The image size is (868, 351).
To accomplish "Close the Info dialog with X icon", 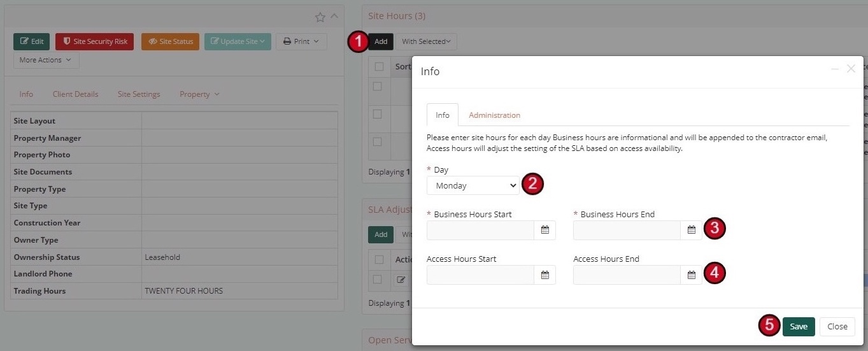I will click(851, 68).
